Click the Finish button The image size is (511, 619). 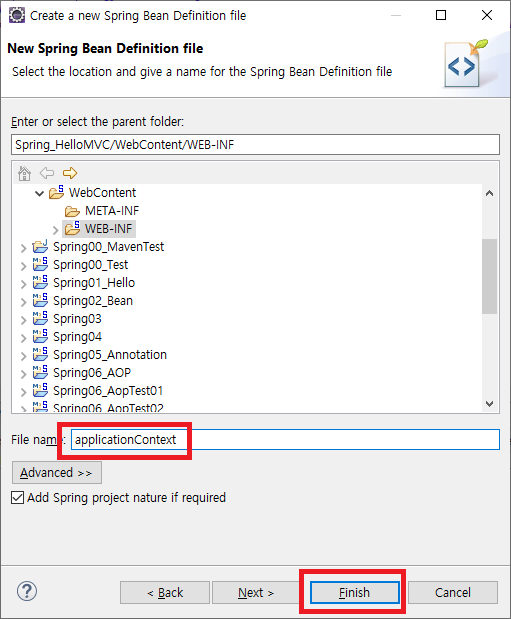click(x=354, y=593)
